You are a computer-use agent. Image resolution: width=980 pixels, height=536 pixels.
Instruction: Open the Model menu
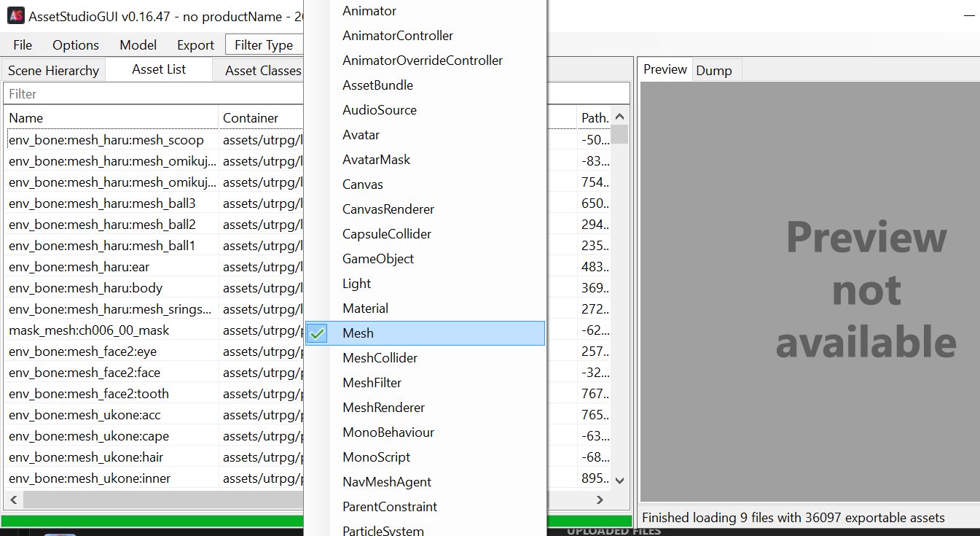click(x=138, y=45)
